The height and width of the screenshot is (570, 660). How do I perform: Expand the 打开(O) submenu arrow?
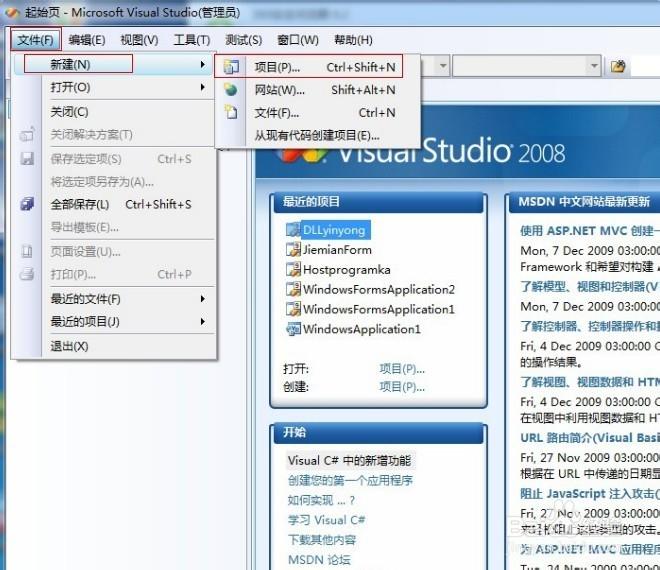pos(203,87)
